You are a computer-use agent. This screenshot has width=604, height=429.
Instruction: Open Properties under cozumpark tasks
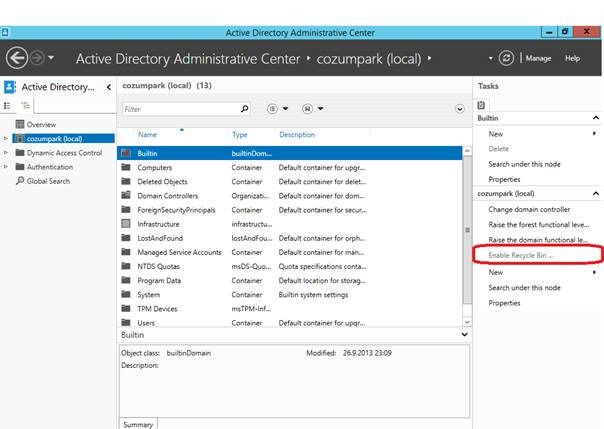coord(504,303)
